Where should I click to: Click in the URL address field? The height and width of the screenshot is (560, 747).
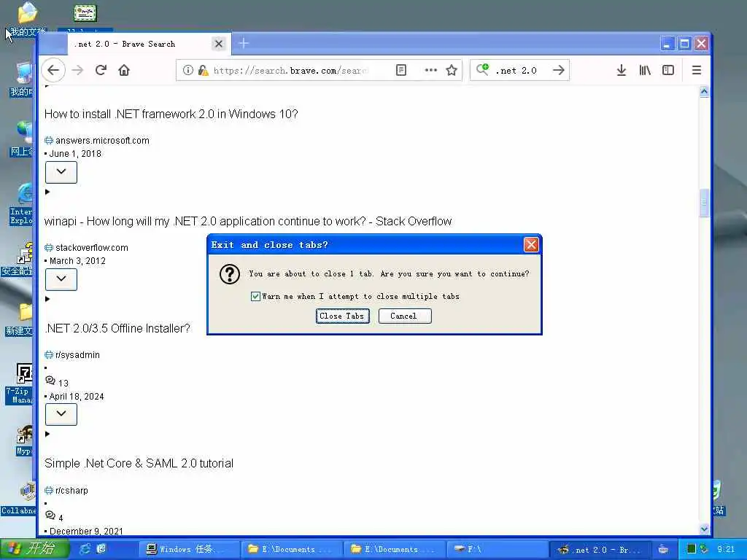[290, 71]
